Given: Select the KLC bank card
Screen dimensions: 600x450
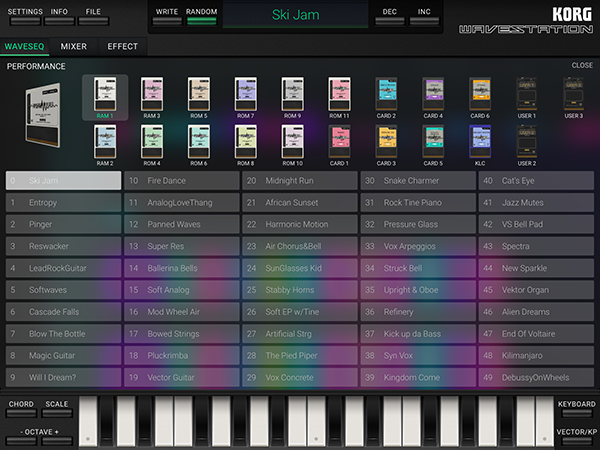Looking at the screenshot, I should pos(480,142).
